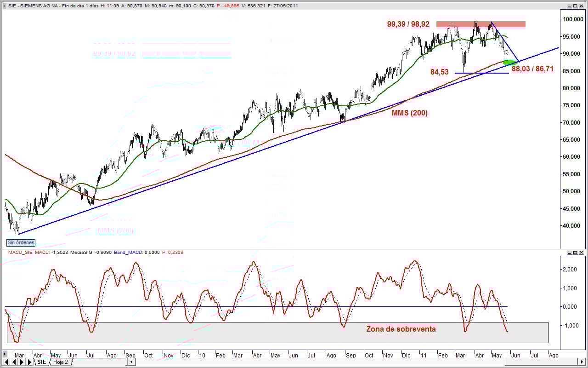Go to the next sheet tab
Viewport: 588px width, 368px height.
pos(21,362)
